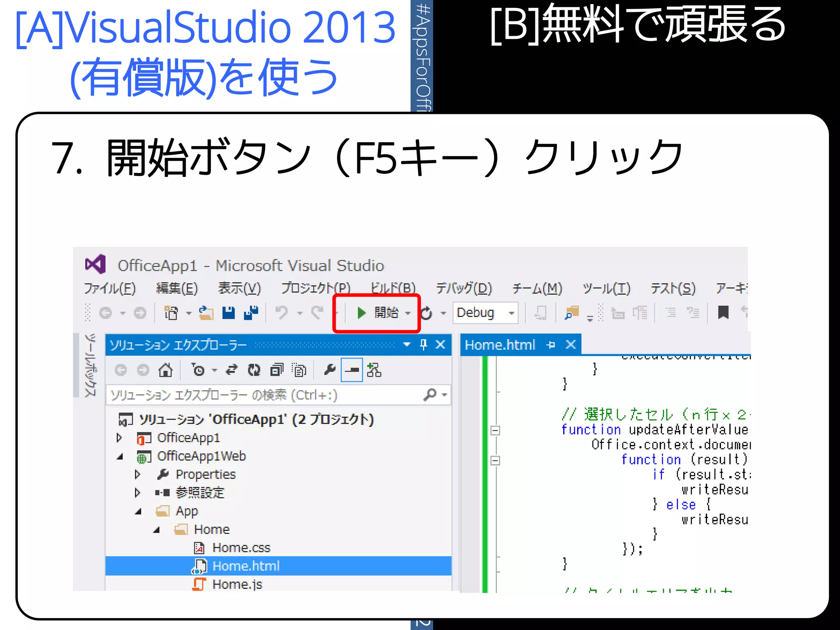Click the Save disk icon

[x=228, y=313]
